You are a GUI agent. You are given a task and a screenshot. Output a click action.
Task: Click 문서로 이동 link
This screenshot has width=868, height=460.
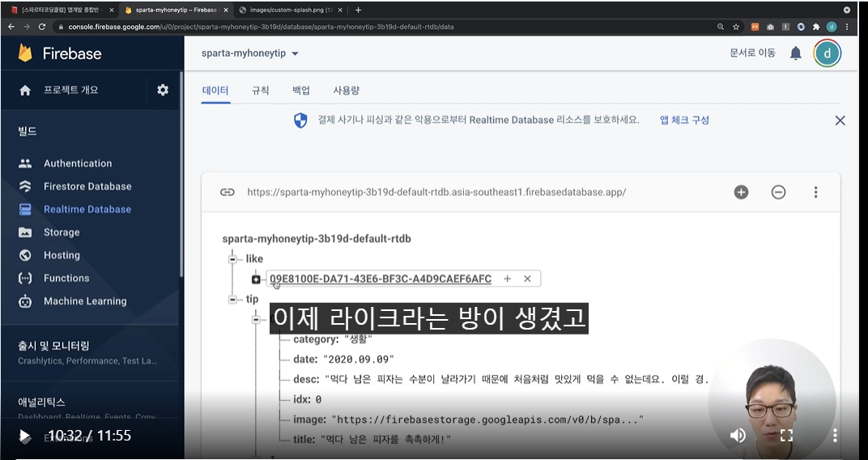(x=752, y=53)
